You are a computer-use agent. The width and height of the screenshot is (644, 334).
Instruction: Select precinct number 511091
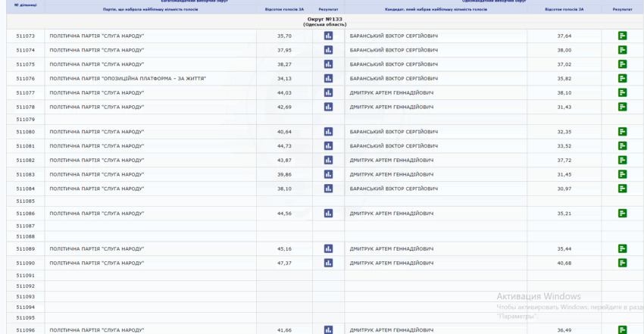pyautogui.click(x=26, y=276)
